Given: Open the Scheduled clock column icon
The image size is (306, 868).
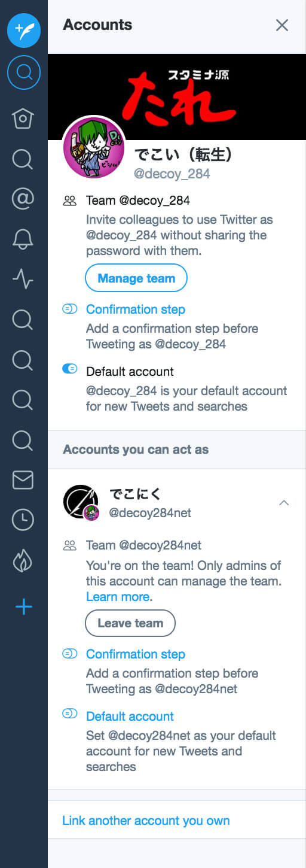Looking at the screenshot, I should tap(23, 520).
